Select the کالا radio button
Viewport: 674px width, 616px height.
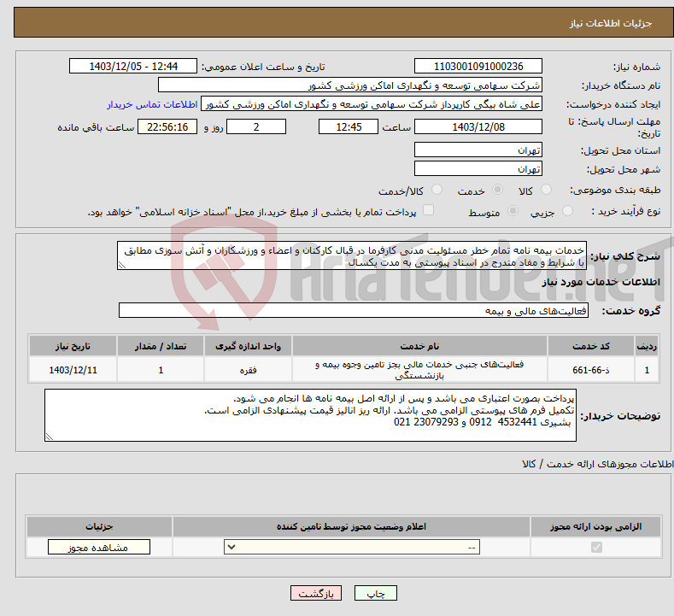[x=546, y=190]
